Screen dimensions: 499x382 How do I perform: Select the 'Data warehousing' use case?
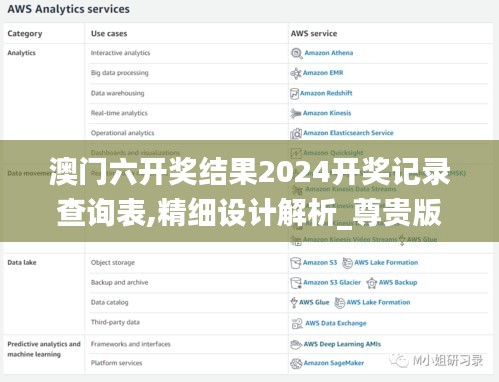(118, 93)
